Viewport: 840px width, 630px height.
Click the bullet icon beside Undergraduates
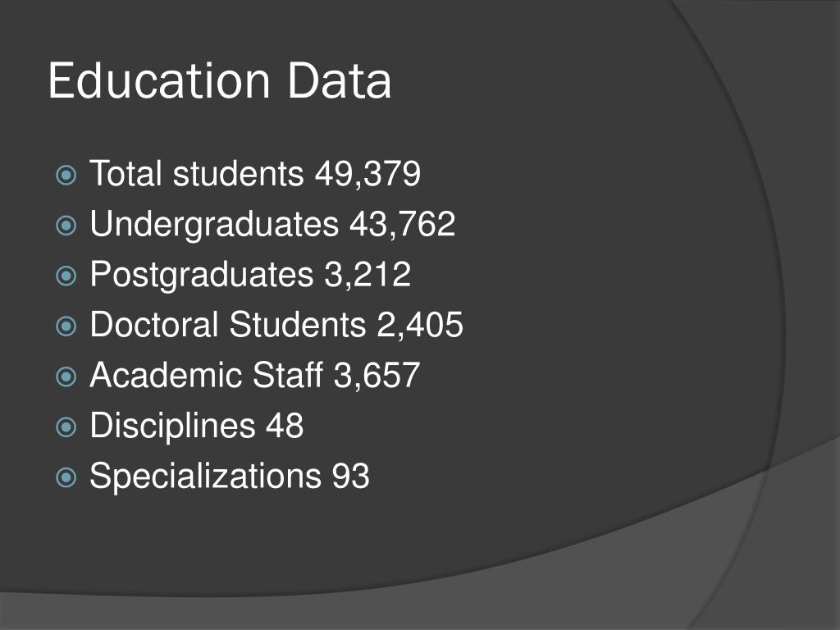(66, 226)
